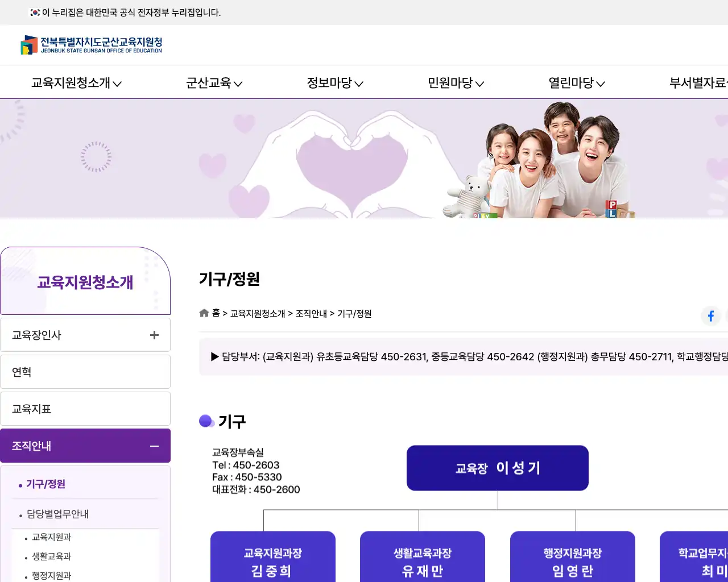This screenshot has height=582, width=728.
Task: Collapse the 조직안내 section with the minus button
Action: 154,446
